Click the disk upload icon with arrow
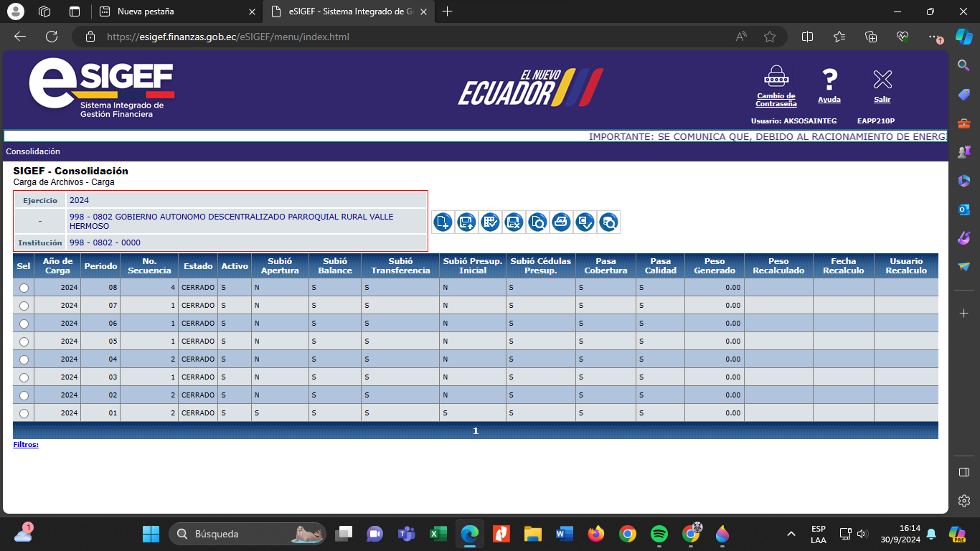Screen dimensions: 980x551 (466, 222)
